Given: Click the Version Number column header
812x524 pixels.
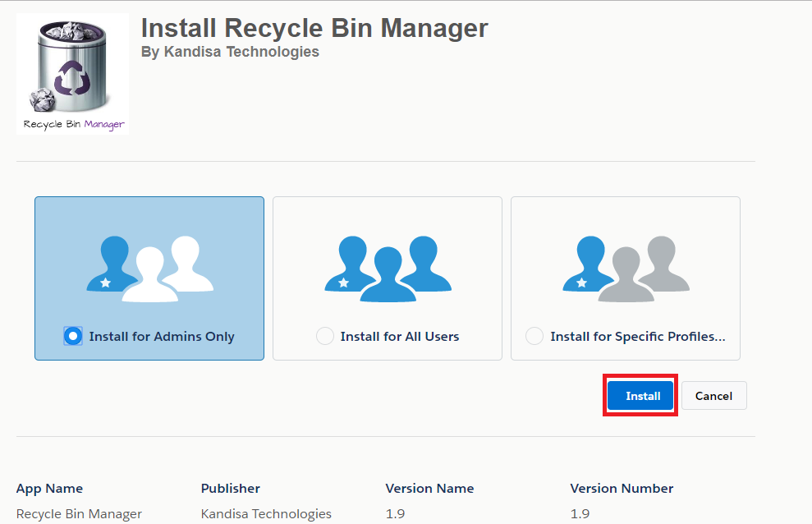Looking at the screenshot, I should [x=622, y=488].
